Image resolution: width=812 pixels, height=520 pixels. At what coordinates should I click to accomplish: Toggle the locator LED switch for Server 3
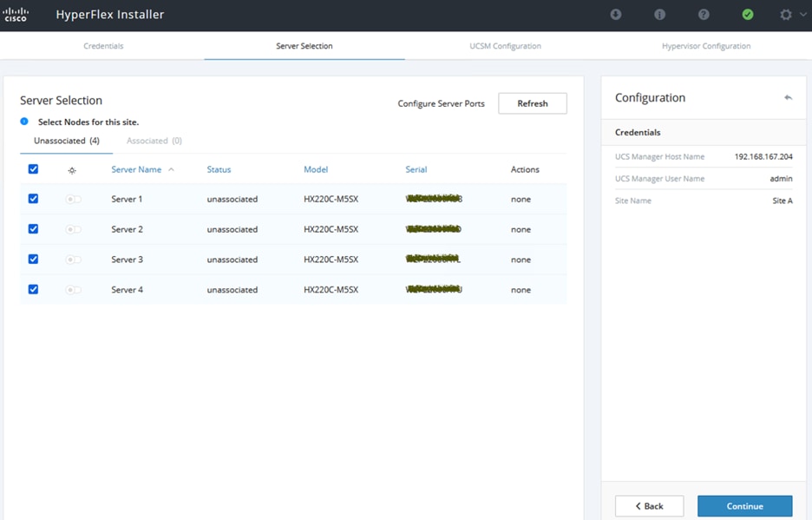(74, 260)
